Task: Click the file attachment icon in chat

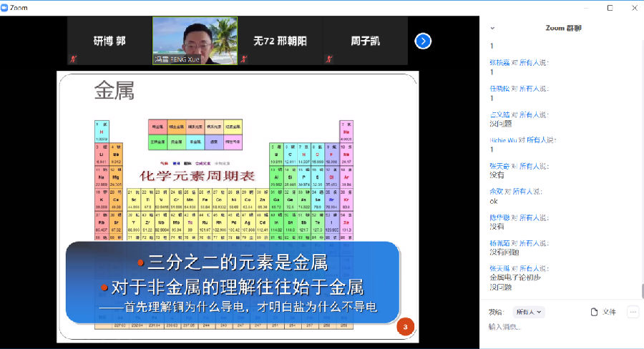Action: click(594, 312)
